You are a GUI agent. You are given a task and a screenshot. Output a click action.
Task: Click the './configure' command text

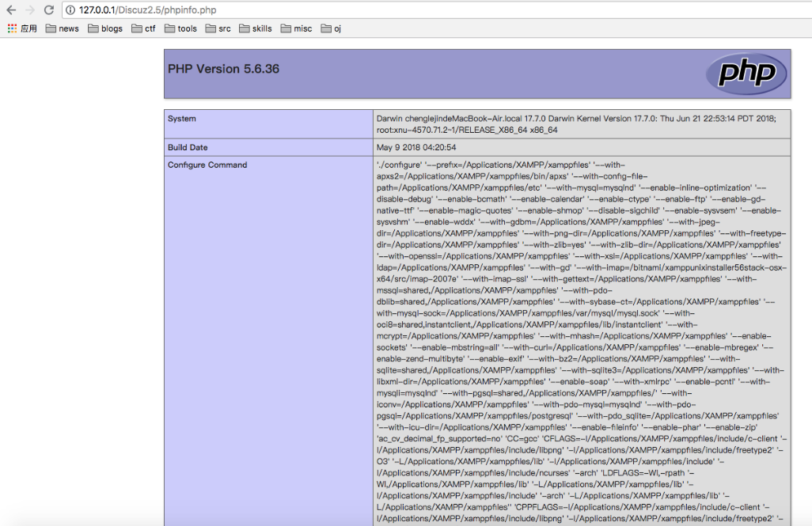pyautogui.click(x=399, y=165)
